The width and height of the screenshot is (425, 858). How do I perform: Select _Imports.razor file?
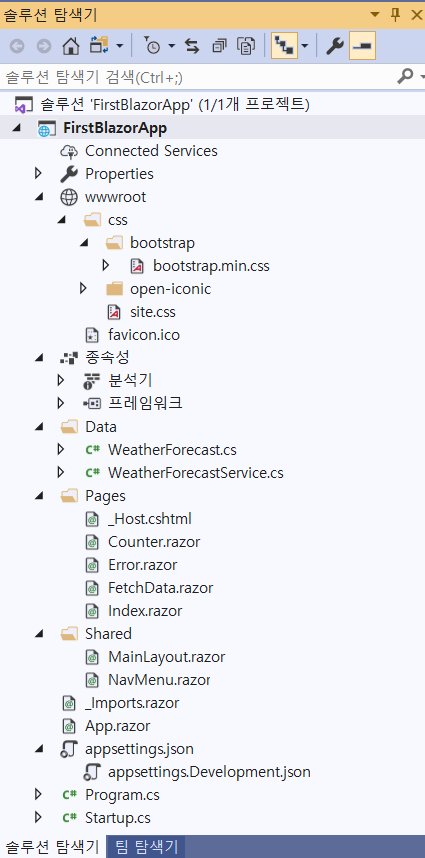[x=132, y=703]
